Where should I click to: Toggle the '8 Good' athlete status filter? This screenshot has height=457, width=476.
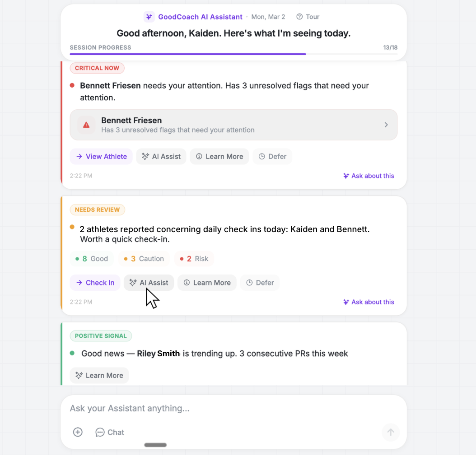[92, 259]
